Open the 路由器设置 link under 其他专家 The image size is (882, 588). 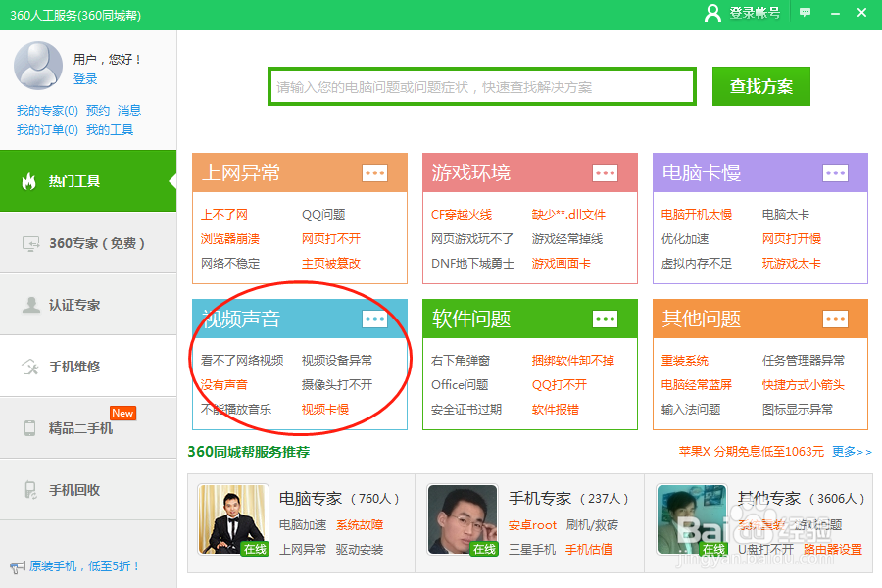click(x=832, y=549)
